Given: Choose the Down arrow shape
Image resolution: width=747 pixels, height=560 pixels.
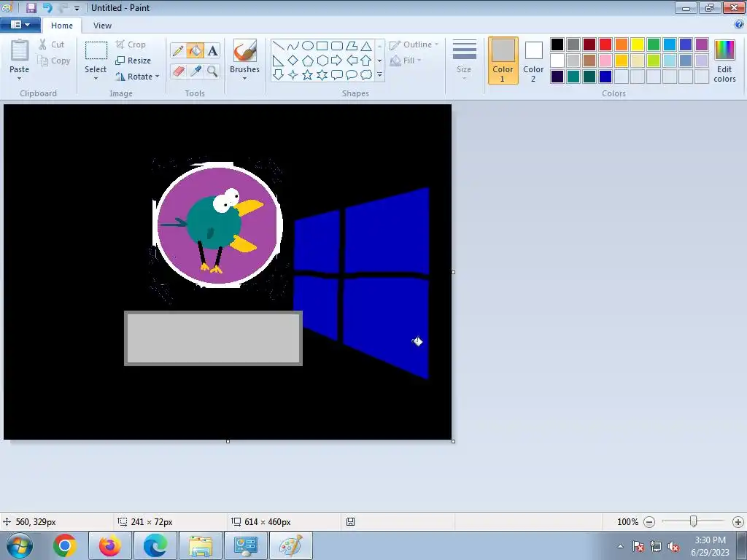Looking at the screenshot, I should pos(278,75).
